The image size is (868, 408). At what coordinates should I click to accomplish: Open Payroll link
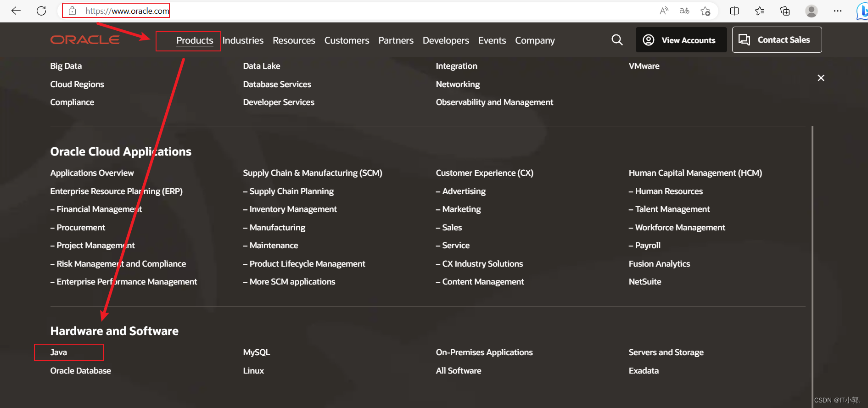click(644, 246)
